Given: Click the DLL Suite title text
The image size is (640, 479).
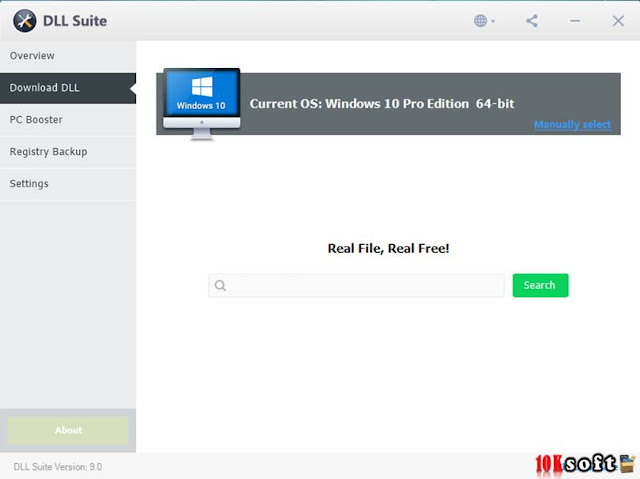Looking at the screenshot, I should 75,21.
